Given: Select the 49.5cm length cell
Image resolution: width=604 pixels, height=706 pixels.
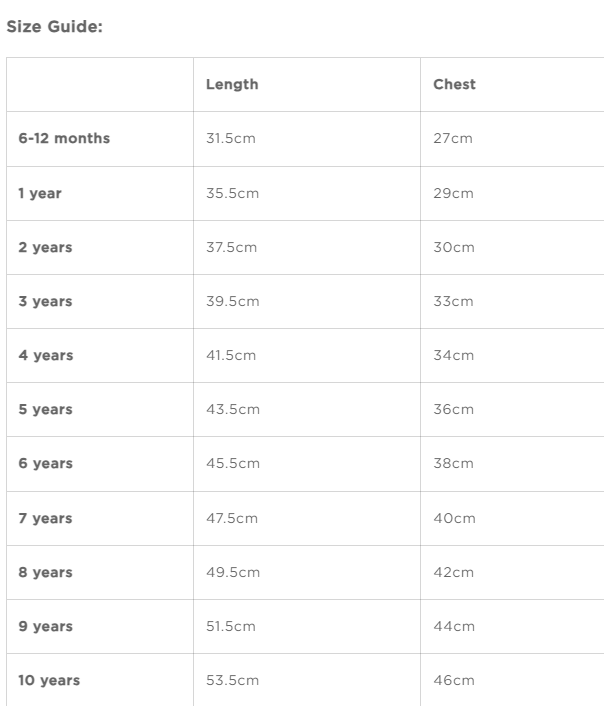Looking at the screenshot, I should (232, 572).
